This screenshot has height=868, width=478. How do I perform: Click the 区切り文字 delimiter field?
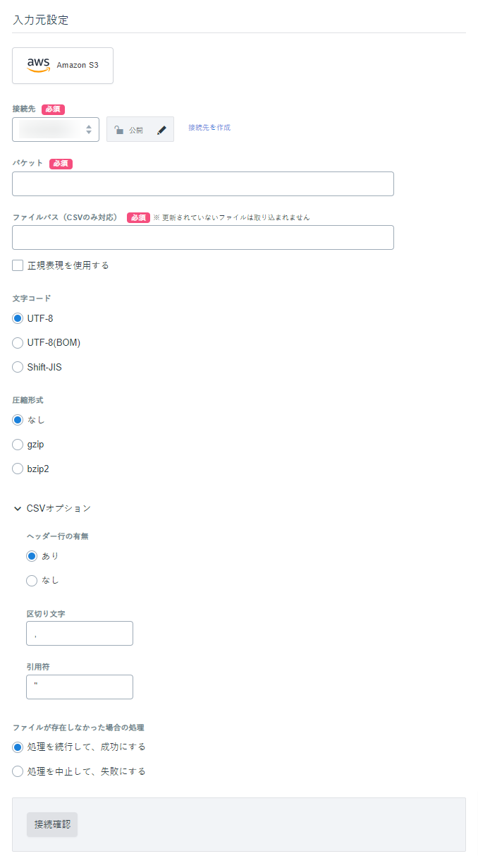[x=80, y=633]
